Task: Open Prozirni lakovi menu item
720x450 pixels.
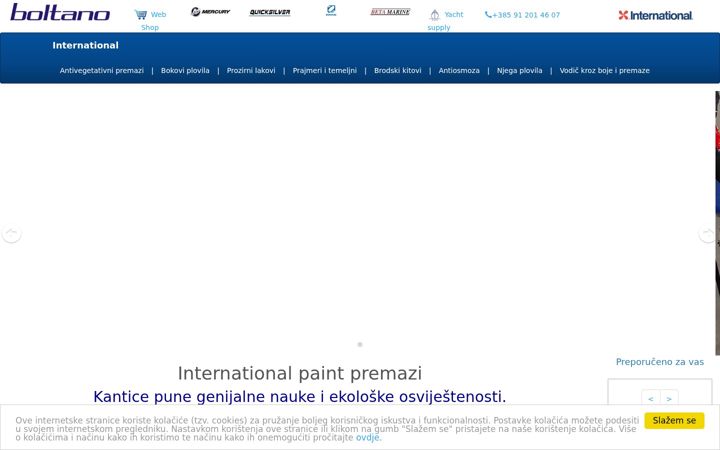Action: (x=251, y=71)
